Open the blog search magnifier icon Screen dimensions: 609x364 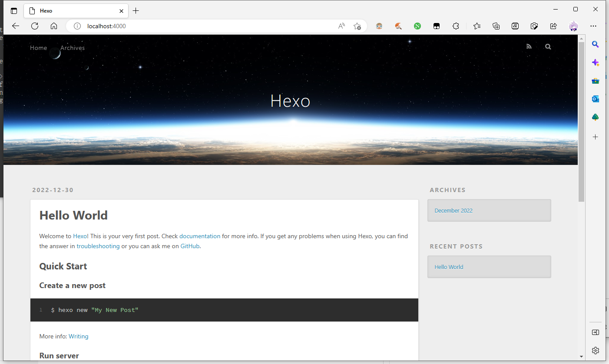[548, 46]
